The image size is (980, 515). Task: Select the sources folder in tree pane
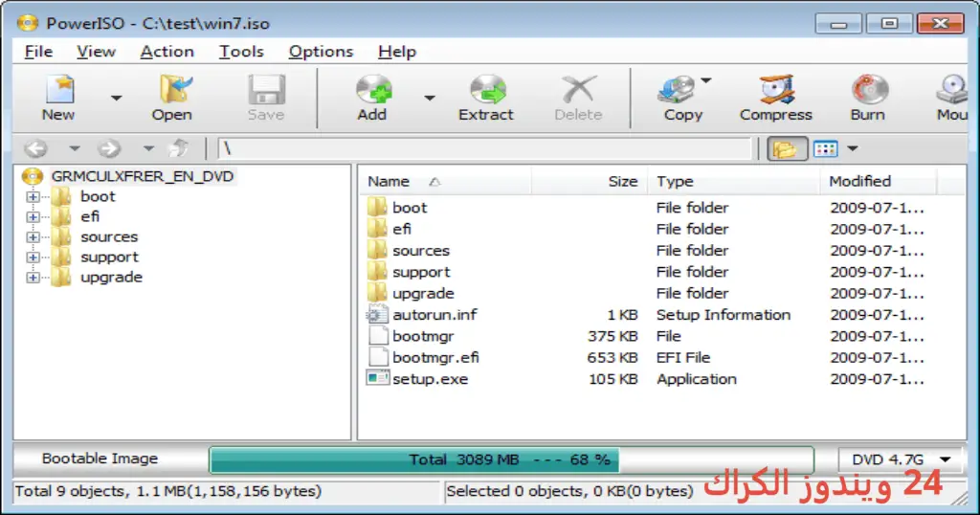coord(109,236)
